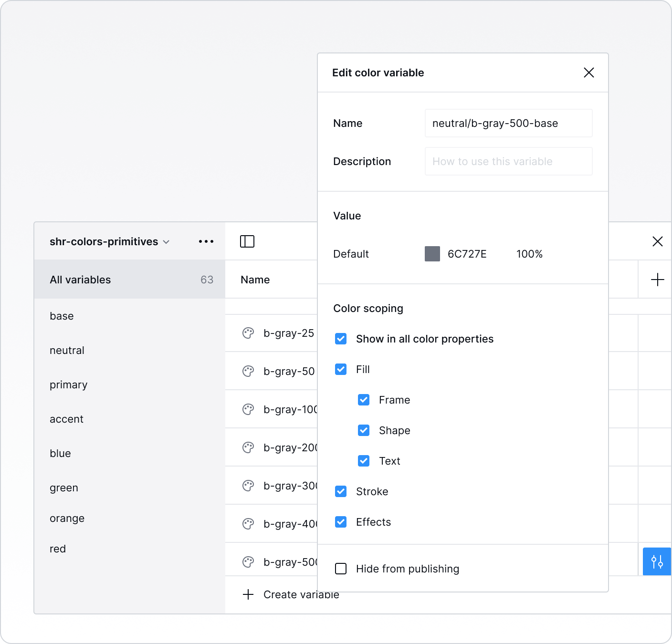Click the palette icon beside b-gray-25
672x644 pixels.
(x=248, y=333)
